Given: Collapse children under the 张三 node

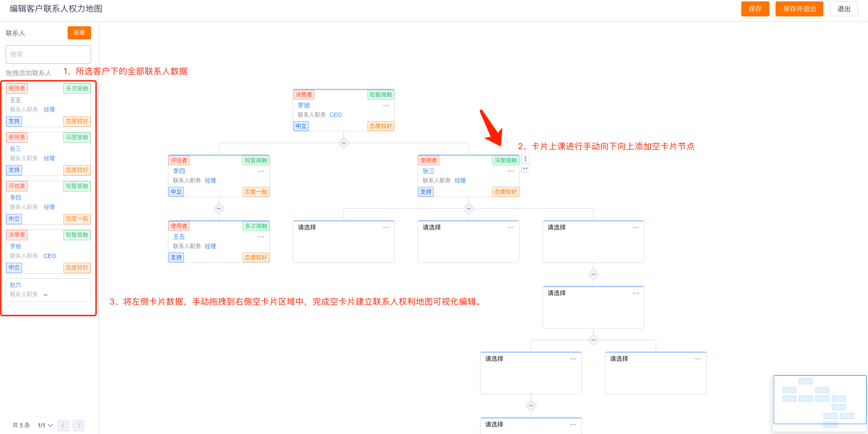Looking at the screenshot, I should [x=469, y=208].
